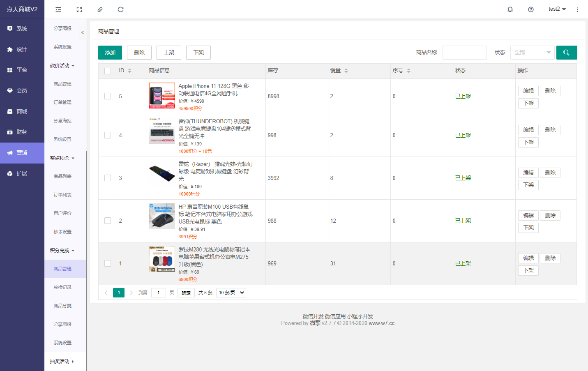Collapse the 砍价活动 menu group
The width and height of the screenshot is (588, 371).
pos(62,66)
